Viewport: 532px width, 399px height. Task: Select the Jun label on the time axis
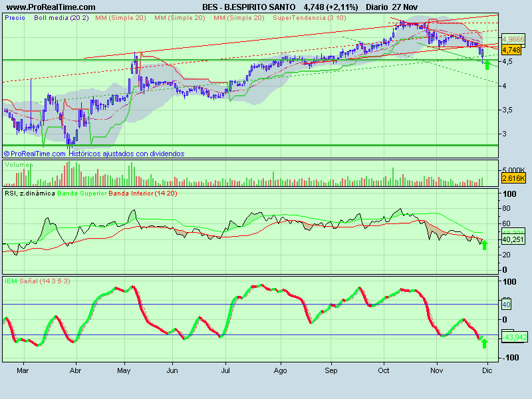(172, 370)
